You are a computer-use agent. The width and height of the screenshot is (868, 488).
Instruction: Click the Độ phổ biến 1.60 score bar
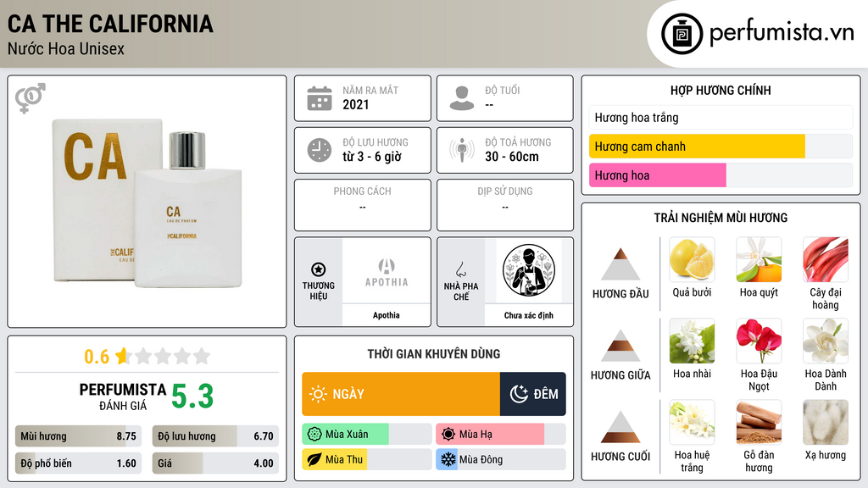(x=78, y=463)
